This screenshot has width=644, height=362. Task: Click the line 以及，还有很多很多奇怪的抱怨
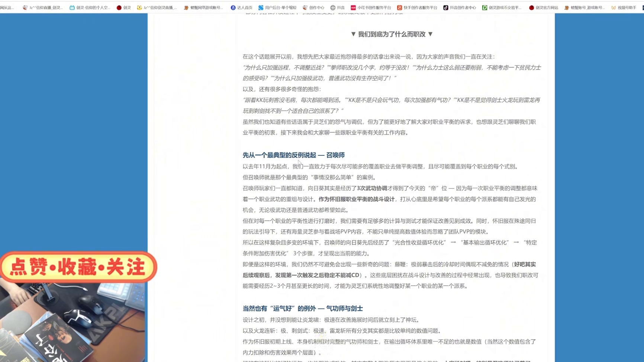point(281,89)
